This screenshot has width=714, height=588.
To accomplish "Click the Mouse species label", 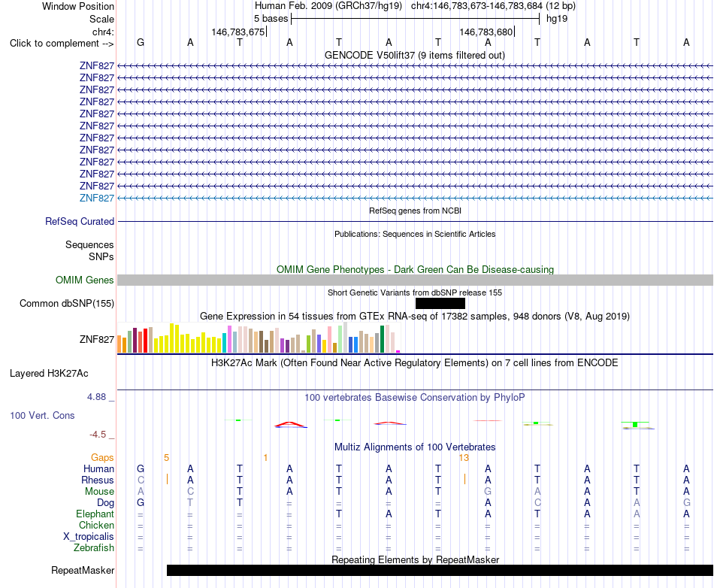I will pyautogui.click(x=99, y=492).
